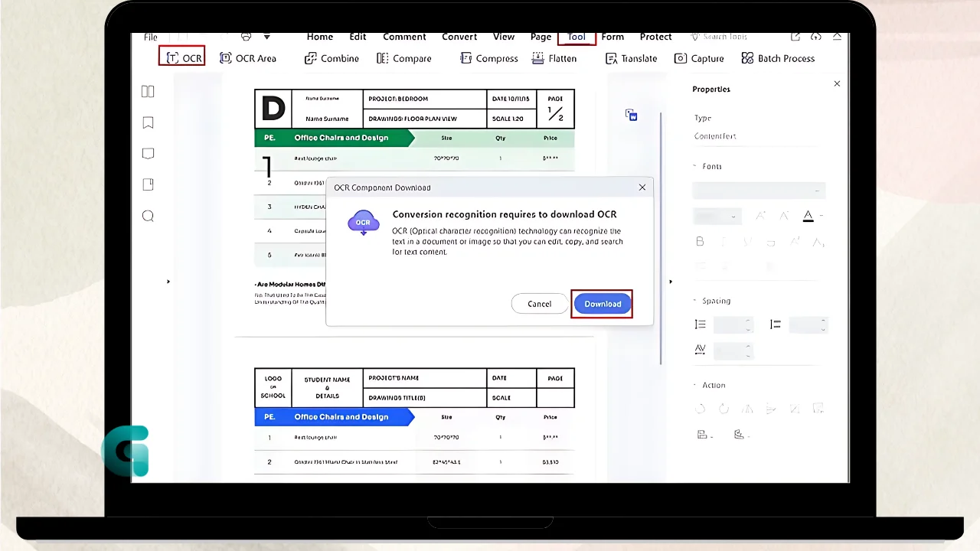980x551 pixels.
Task: Click the font color A swatch
Action: click(x=808, y=217)
